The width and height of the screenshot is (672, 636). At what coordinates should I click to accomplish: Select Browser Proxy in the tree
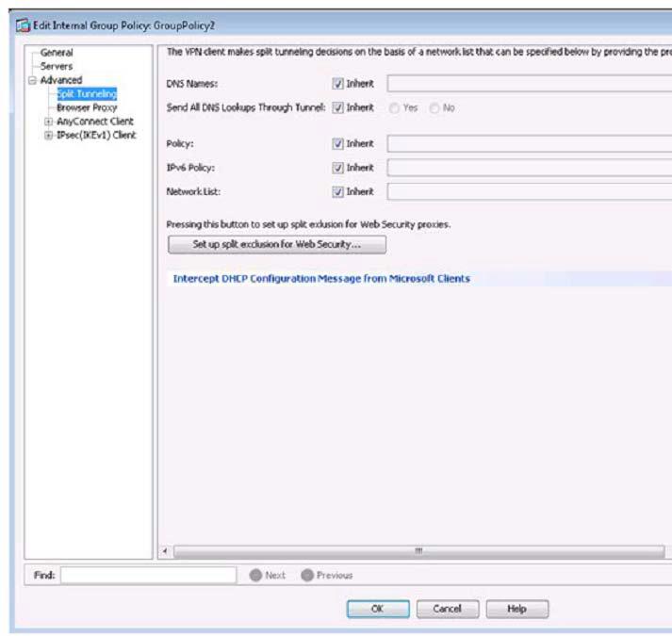point(87,108)
